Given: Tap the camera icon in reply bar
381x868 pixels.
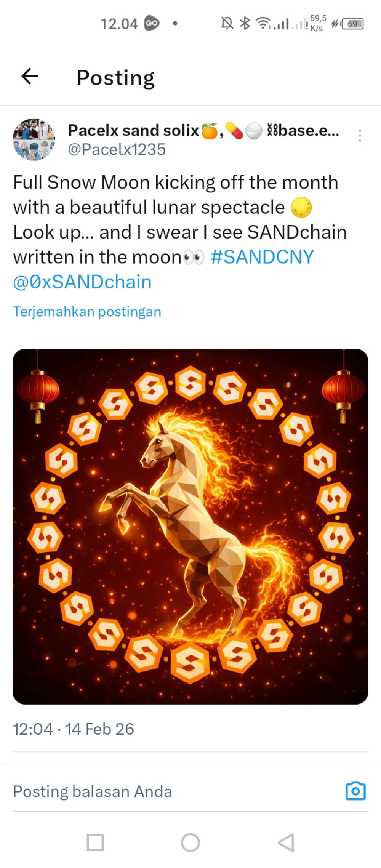Looking at the screenshot, I should pyautogui.click(x=355, y=791).
